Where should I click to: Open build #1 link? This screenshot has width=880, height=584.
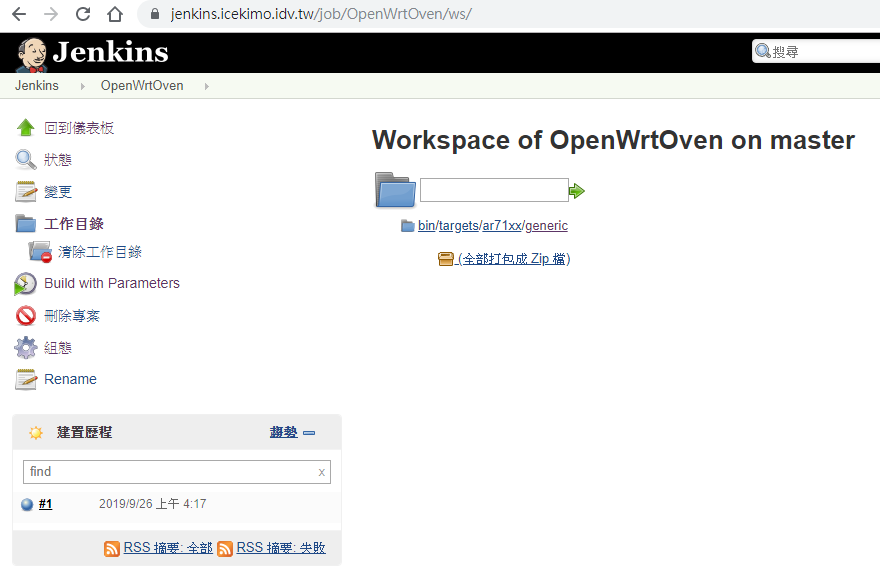pos(45,504)
